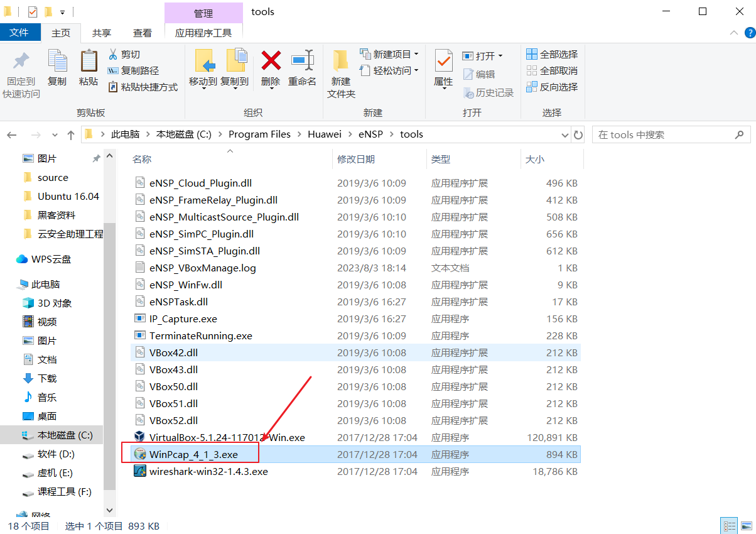Click the red 删除 delete icon
Image resolution: width=756 pixels, height=534 pixels.
pyautogui.click(x=271, y=60)
